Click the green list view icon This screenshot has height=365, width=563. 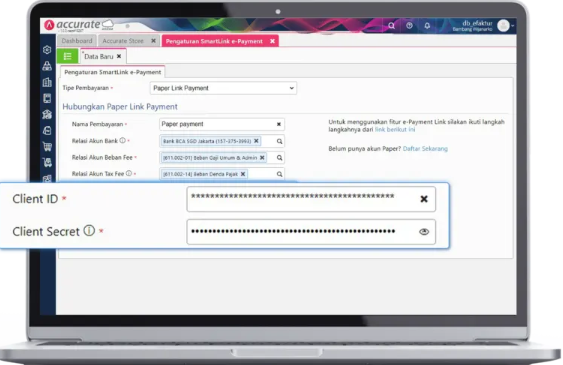point(68,56)
